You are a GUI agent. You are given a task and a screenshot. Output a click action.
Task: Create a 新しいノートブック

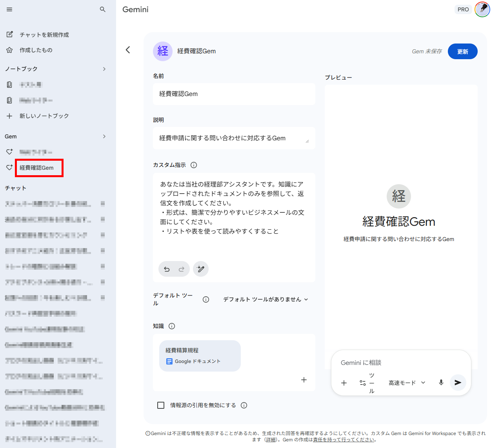coord(44,116)
